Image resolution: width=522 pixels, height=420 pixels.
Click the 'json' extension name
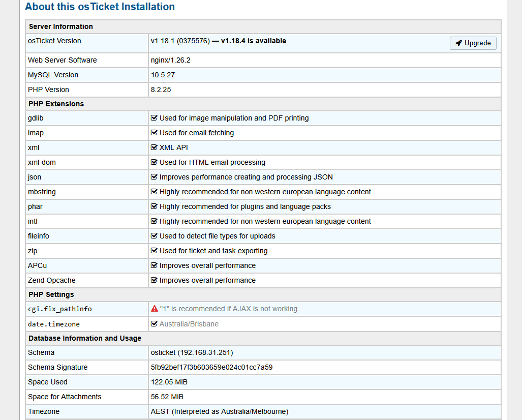pos(34,177)
